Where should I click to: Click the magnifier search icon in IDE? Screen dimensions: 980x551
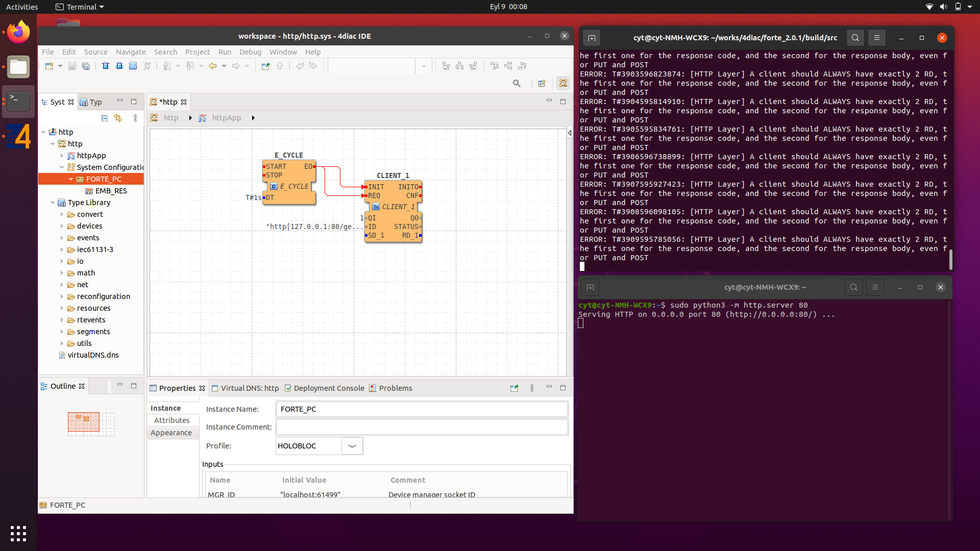(517, 83)
